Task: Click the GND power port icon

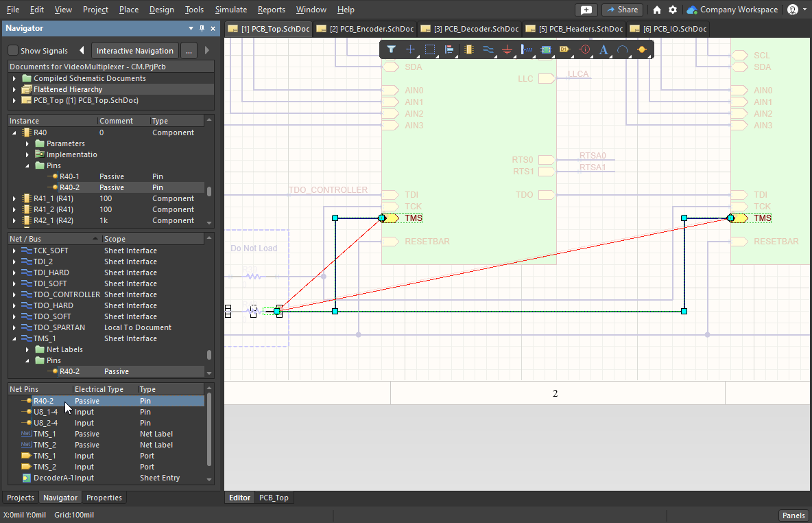Action: pyautogui.click(x=508, y=49)
